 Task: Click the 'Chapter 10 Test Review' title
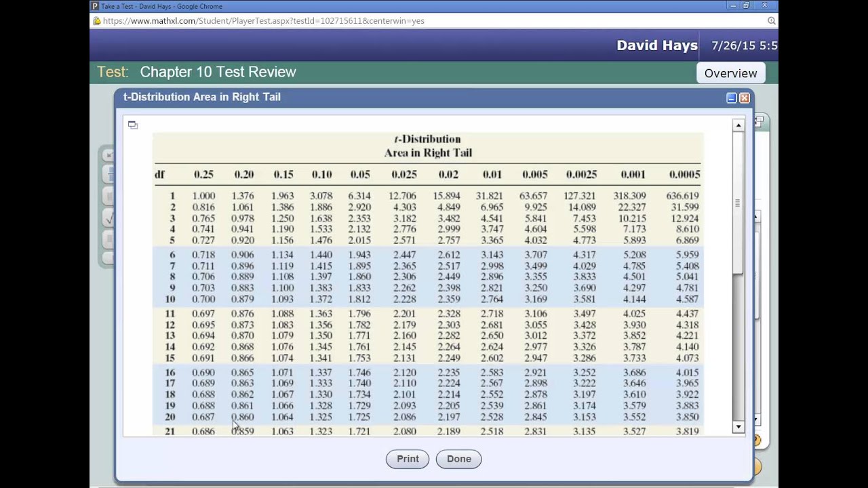click(x=218, y=72)
